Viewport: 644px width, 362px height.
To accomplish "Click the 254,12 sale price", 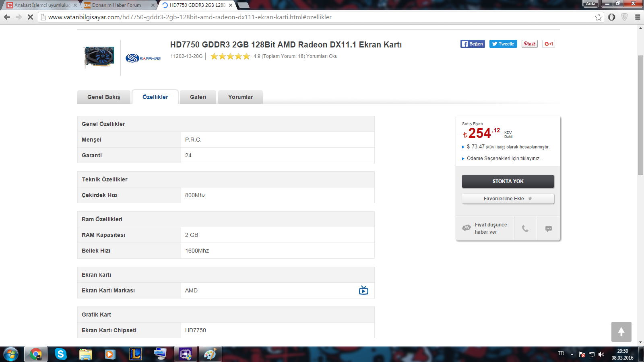I will 481,133.
